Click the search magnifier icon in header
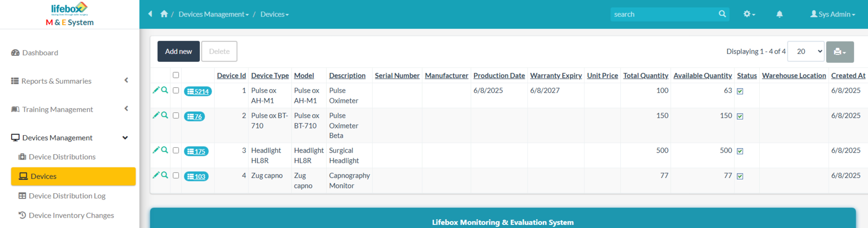The width and height of the screenshot is (868, 228). click(x=722, y=14)
